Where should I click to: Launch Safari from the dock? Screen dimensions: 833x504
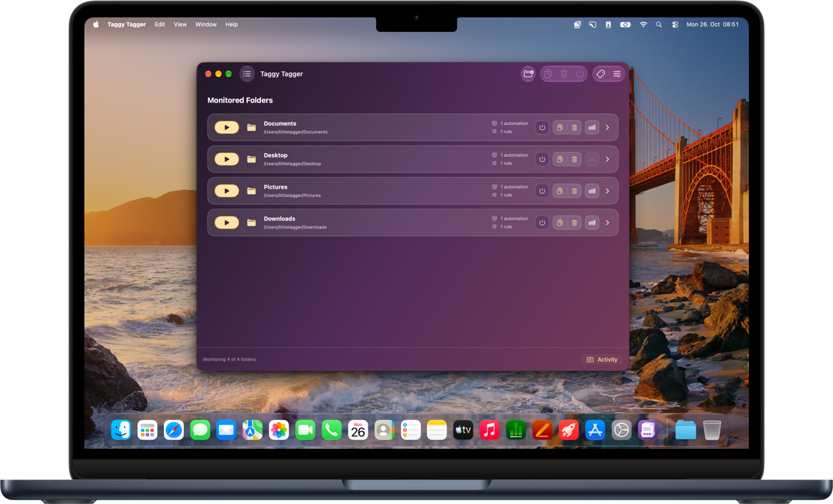click(174, 430)
